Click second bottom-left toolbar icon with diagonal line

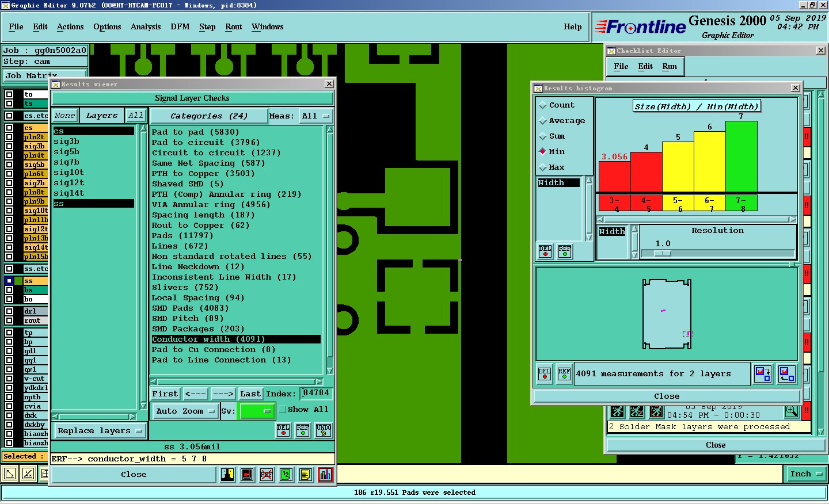click(28, 474)
